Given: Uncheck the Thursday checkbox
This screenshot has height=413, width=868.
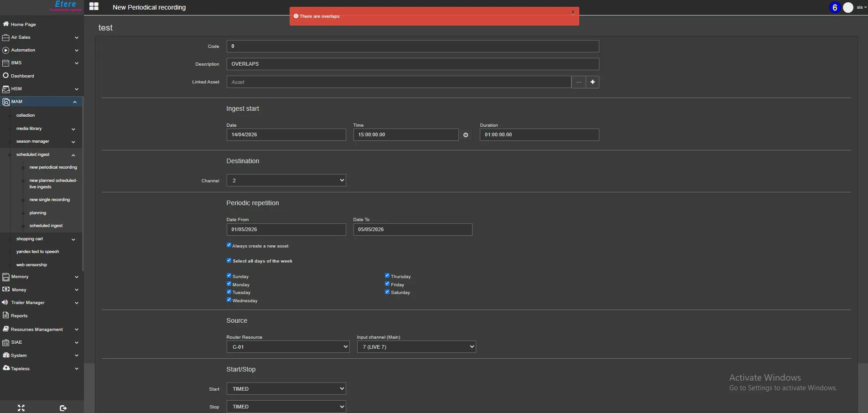Looking at the screenshot, I should (387, 275).
